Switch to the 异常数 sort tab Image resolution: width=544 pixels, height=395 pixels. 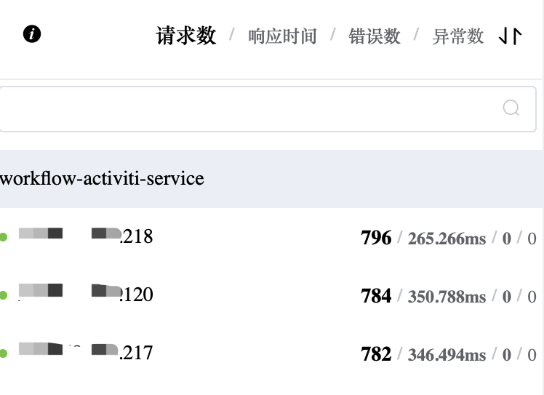458,36
